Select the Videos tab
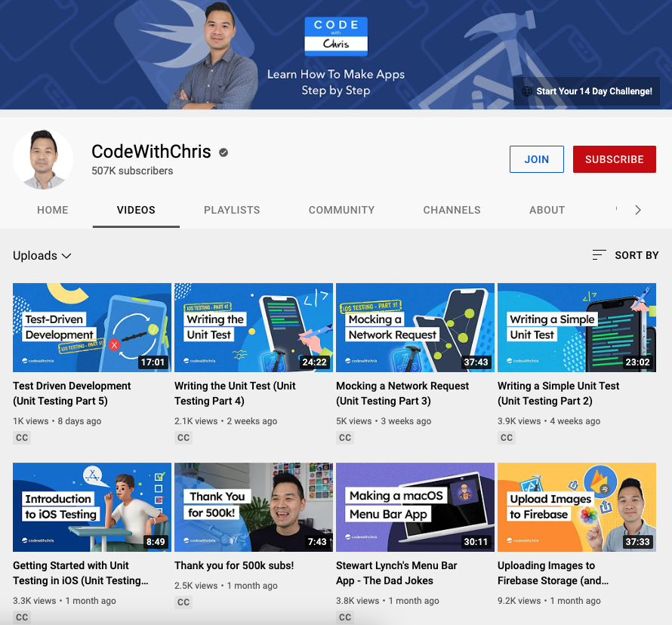Image resolution: width=672 pixels, height=625 pixels. [136, 210]
